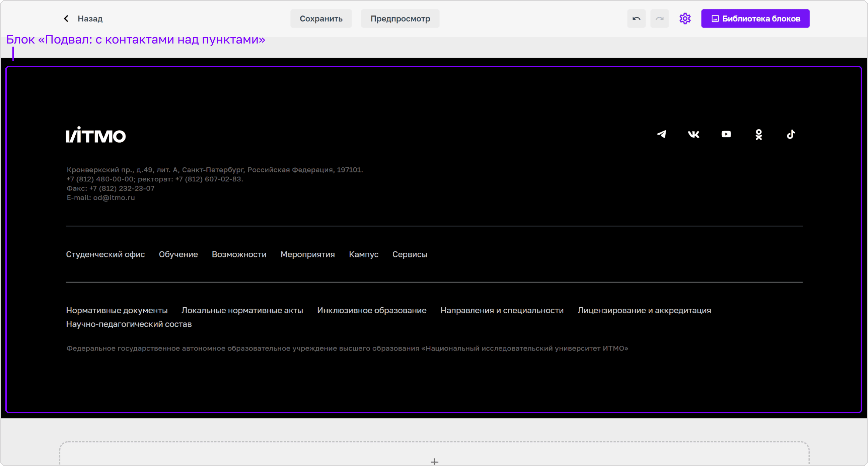868x466 pixels.
Task: Click the address line Кронверкский пр.
Action: click(215, 170)
